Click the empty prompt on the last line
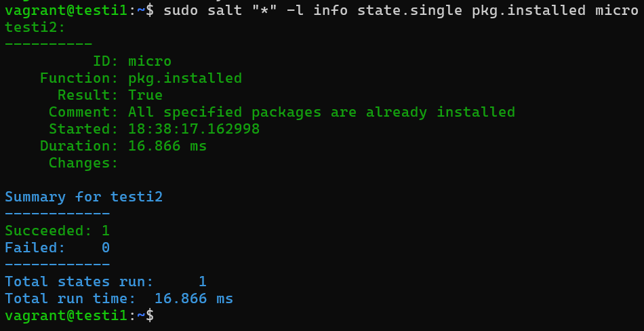The height and width of the screenshot is (331, 644). point(163,315)
